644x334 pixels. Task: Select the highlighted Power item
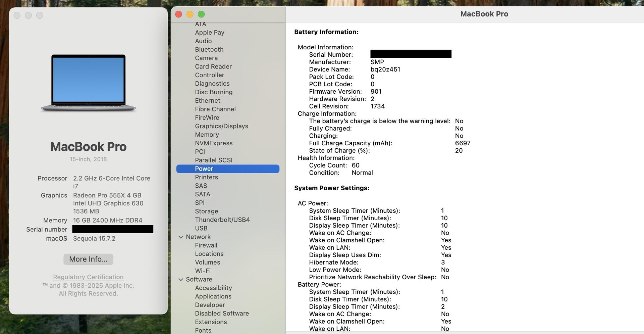pos(228,169)
